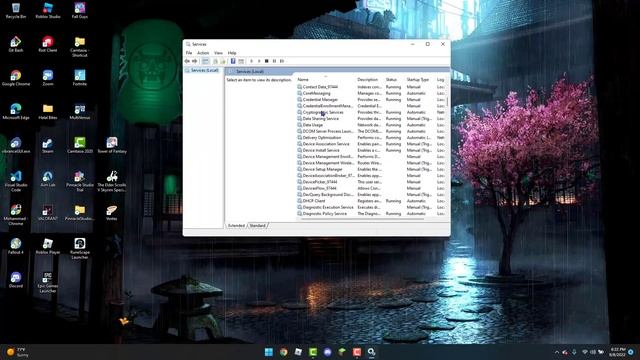Select the Diagnostic Policy Service row
640x360 pixels.
coord(370,213)
